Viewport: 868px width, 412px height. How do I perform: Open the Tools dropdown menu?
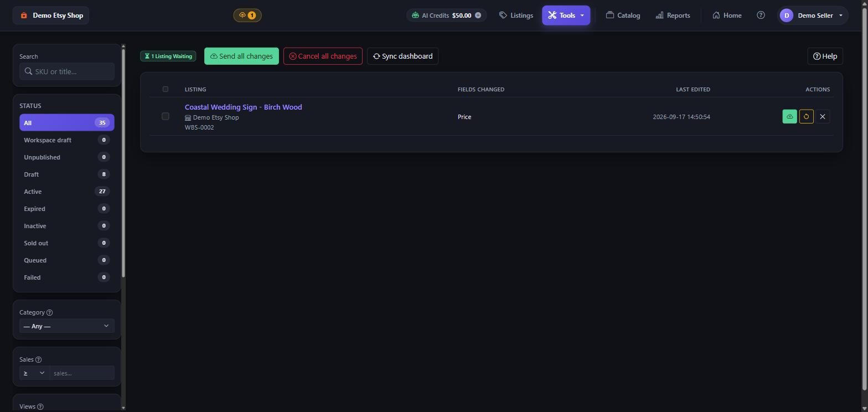pos(566,16)
